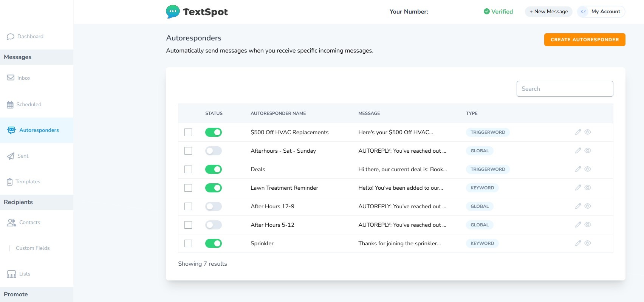This screenshot has height=302, width=644.
Task: Open Templates in the sidebar
Action: 28,182
